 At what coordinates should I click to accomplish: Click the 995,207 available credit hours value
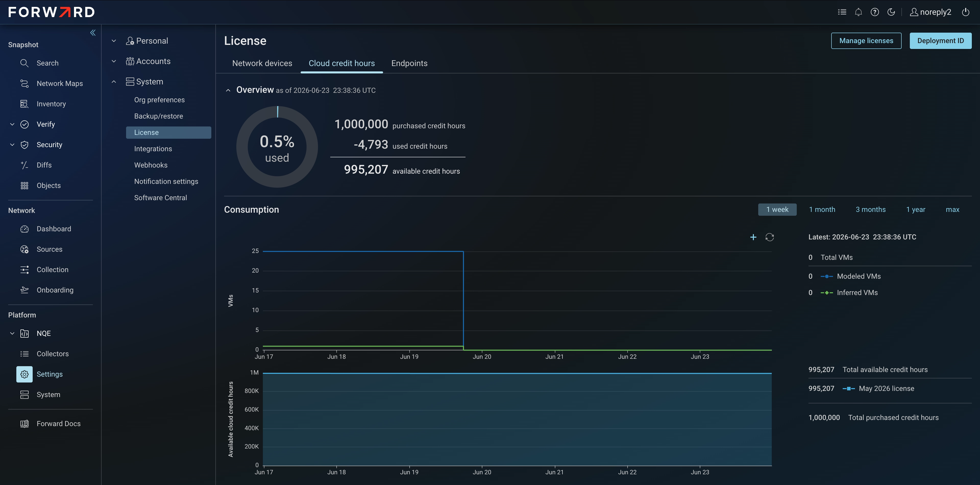366,170
